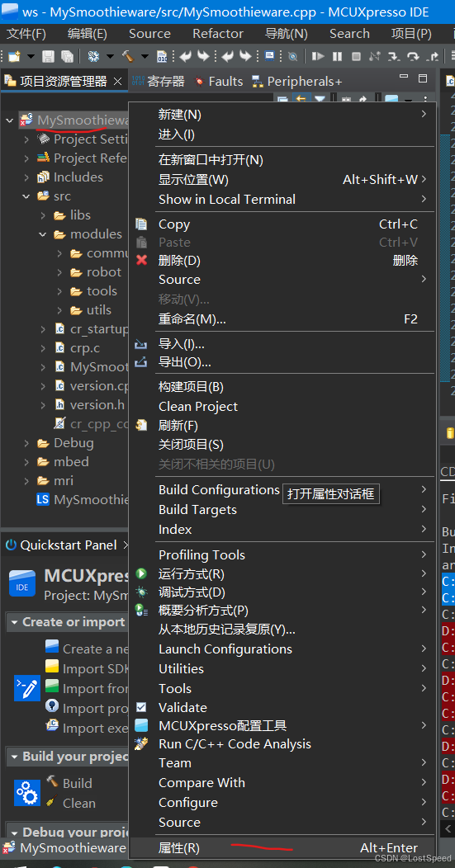Open the New file toolbar dropdown arrow
The image size is (455, 868).
tap(31, 56)
